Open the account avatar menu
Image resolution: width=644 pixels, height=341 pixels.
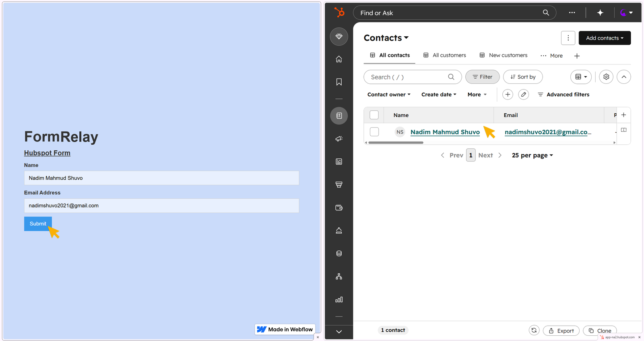(626, 12)
